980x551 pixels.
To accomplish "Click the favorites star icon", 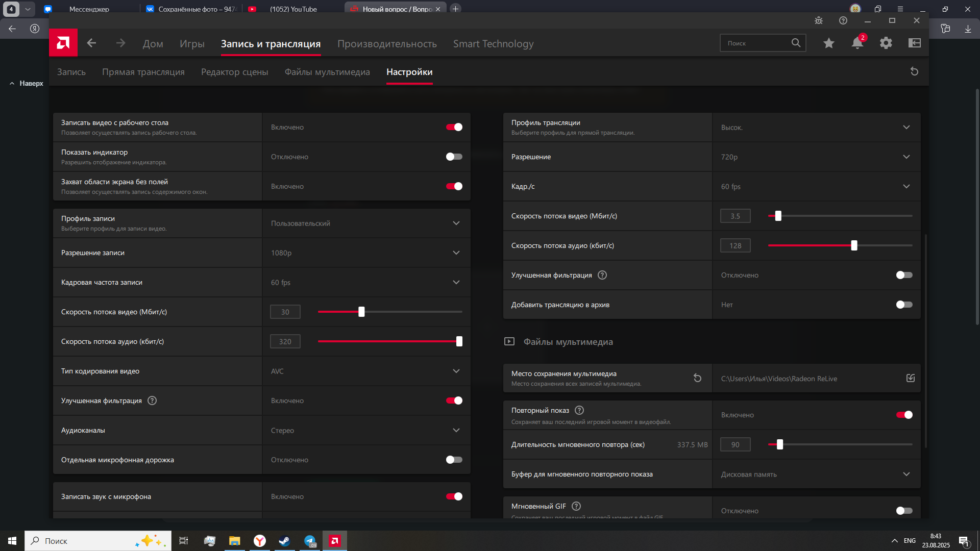I will [x=829, y=43].
